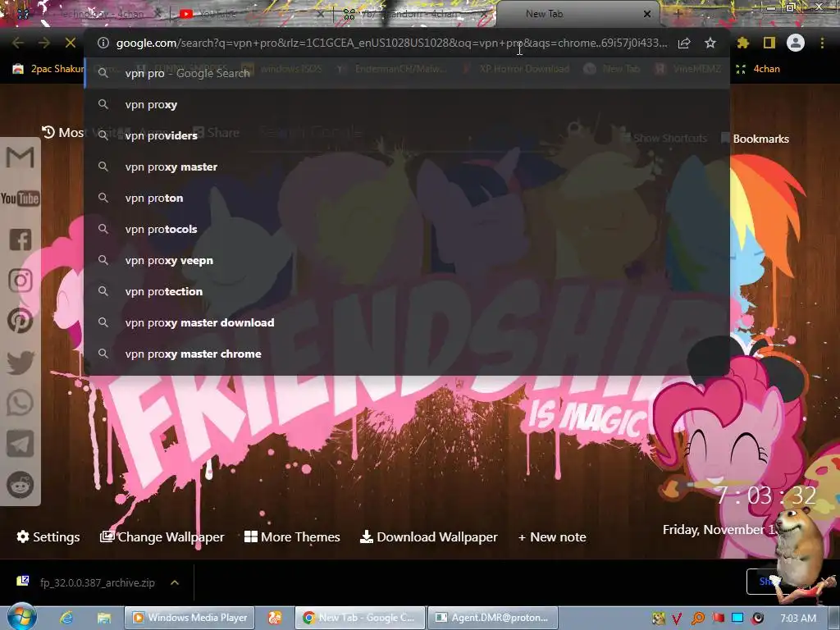Select the 'vpn protocols' suggestion

[x=407, y=229]
